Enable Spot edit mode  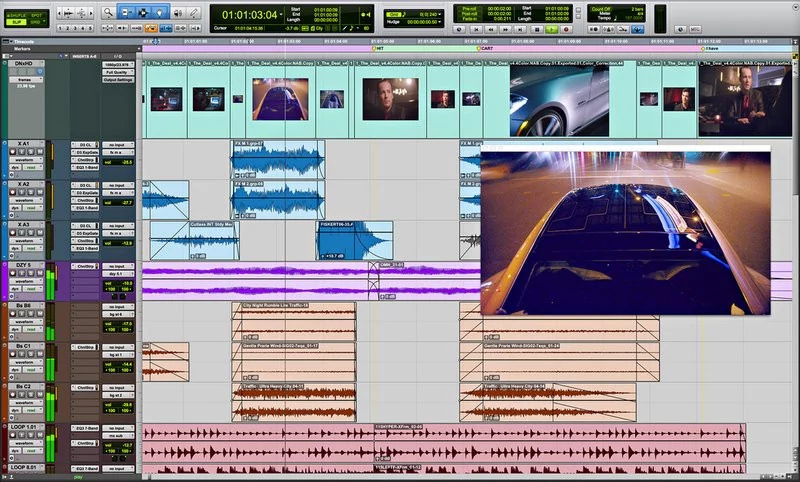point(37,15)
